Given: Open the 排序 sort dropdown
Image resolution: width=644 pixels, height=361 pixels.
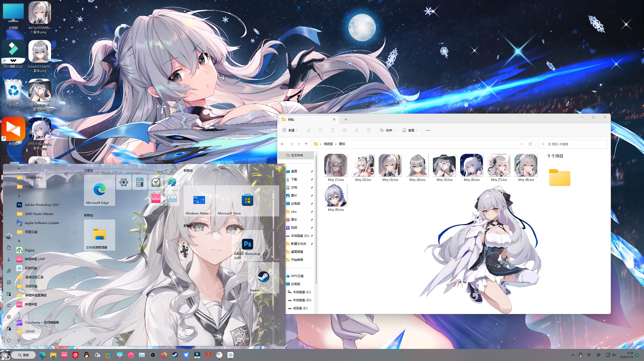Looking at the screenshot, I should coord(387,130).
